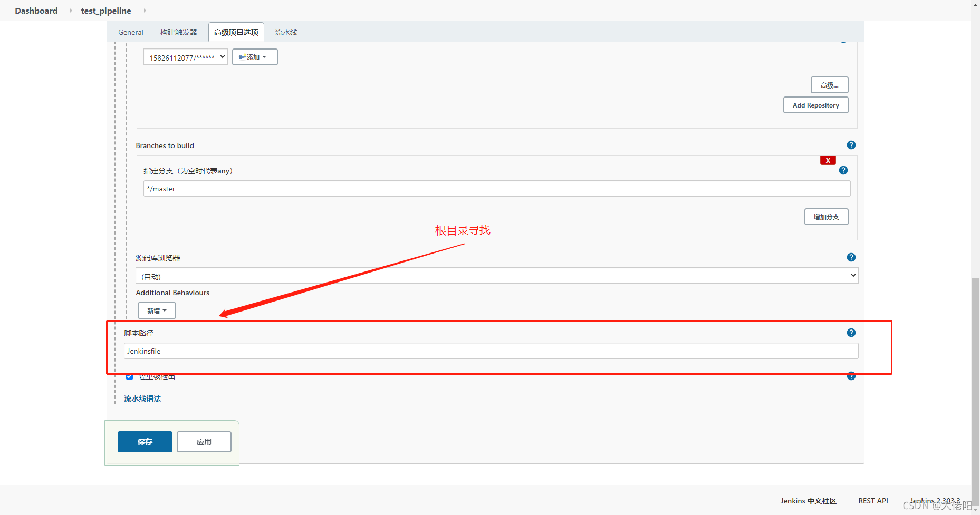The image size is (980, 515).
Task: Delete the branch with red X button
Action: (x=828, y=160)
